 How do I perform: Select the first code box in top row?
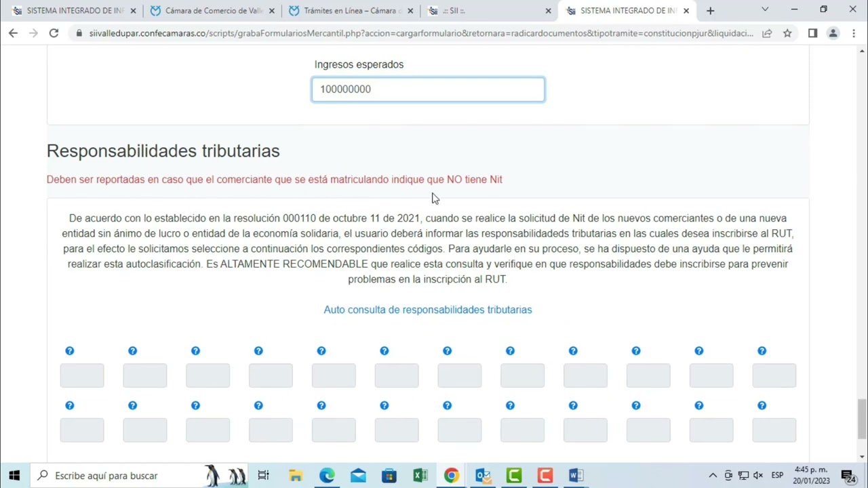click(82, 375)
